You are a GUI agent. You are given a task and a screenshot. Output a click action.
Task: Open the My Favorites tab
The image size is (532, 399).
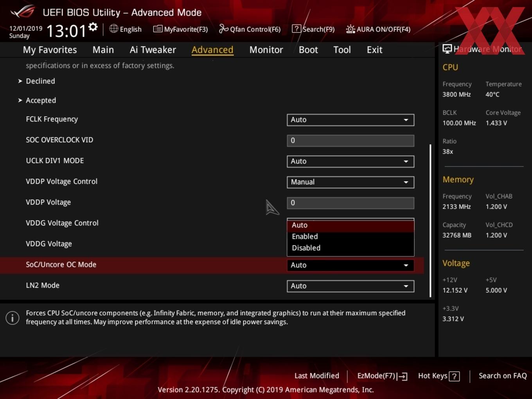[50, 50]
